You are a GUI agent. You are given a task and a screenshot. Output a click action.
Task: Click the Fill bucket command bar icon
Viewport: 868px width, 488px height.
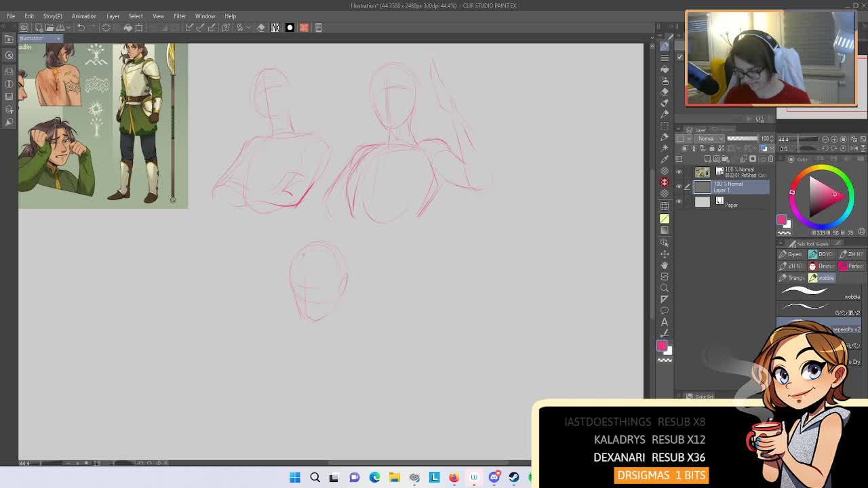coord(127,28)
